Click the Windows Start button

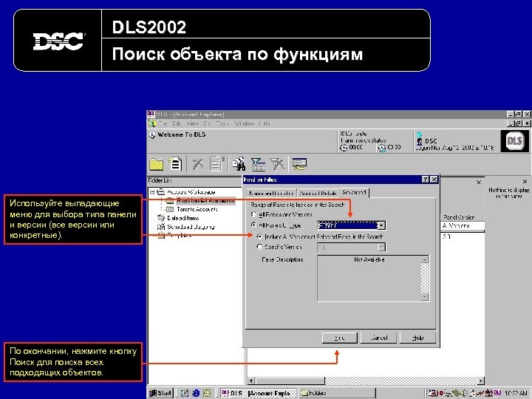pyautogui.click(x=161, y=393)
